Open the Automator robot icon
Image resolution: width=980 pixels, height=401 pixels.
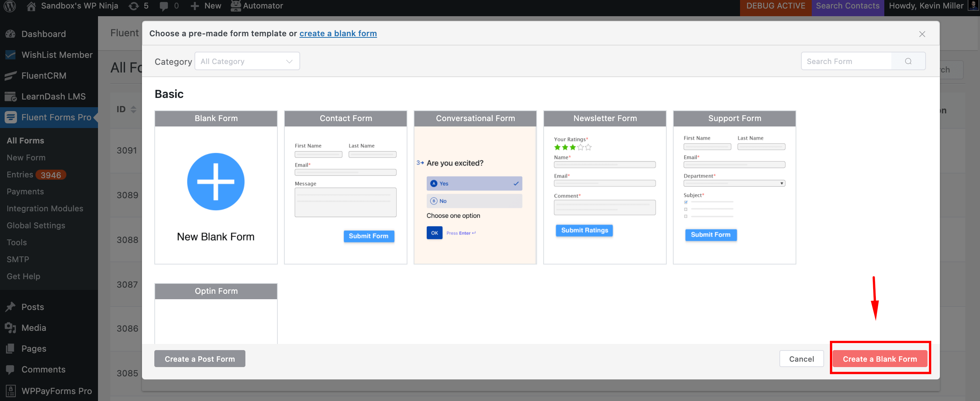(x=235, y=6)
